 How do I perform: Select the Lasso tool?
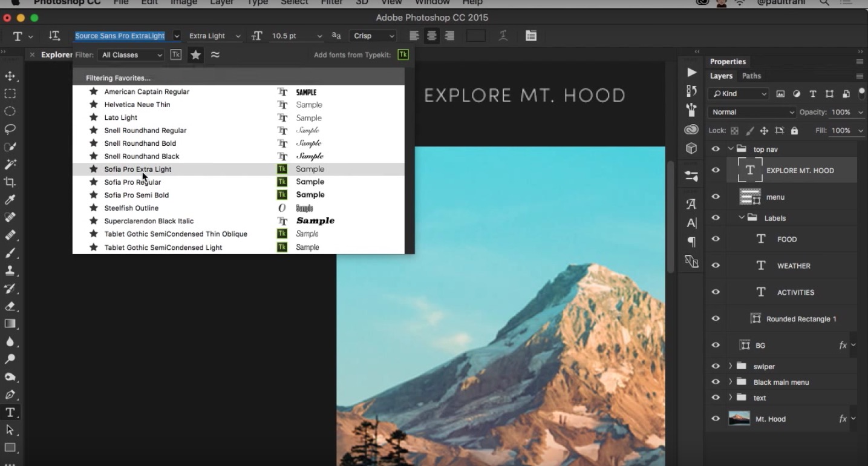point(10,128)
